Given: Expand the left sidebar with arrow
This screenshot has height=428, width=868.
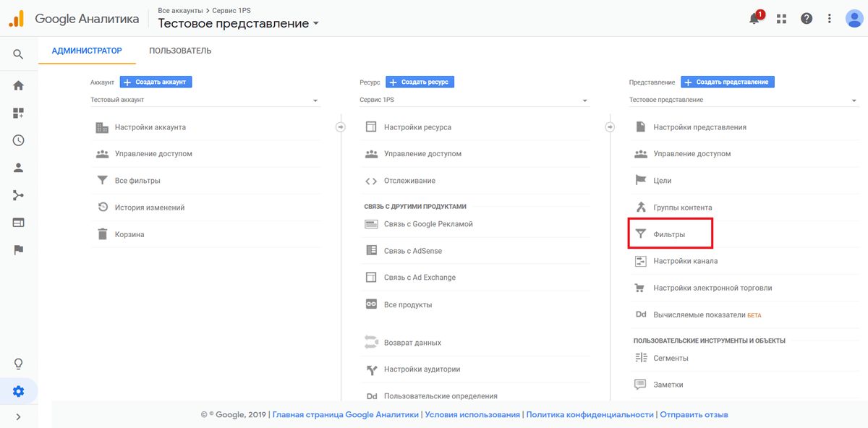Looking at the screenshot, I should tap(18, 416).
